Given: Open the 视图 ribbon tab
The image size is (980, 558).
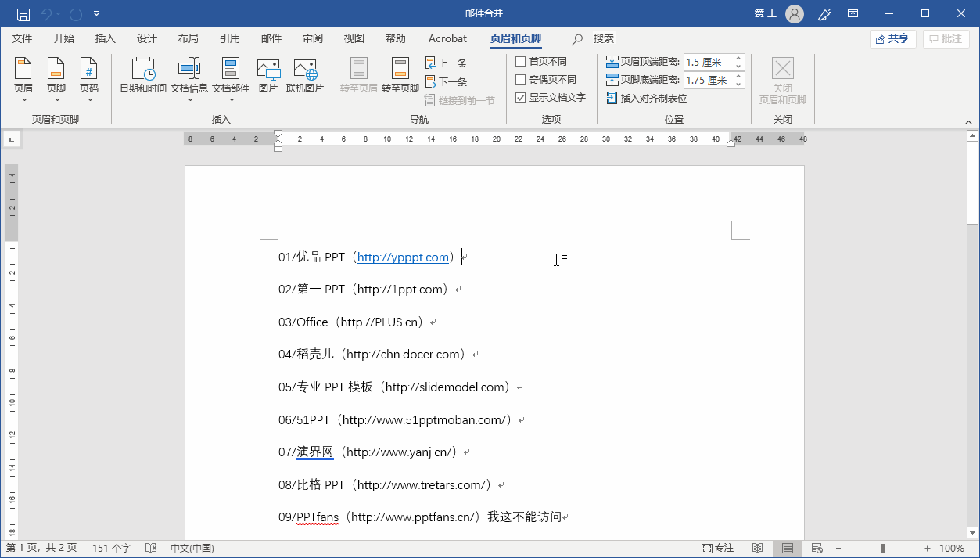Looking at the screenshot, I should tap(354, 38).
